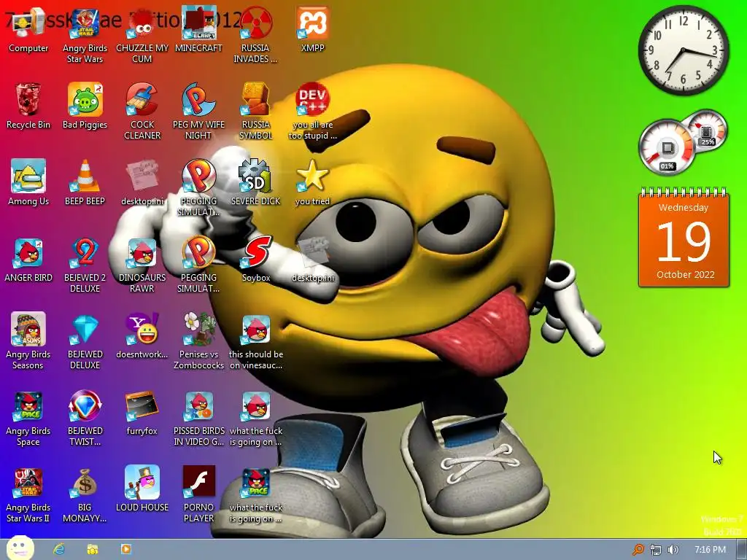Click the analog clock gadget

[x=684, y=50]
